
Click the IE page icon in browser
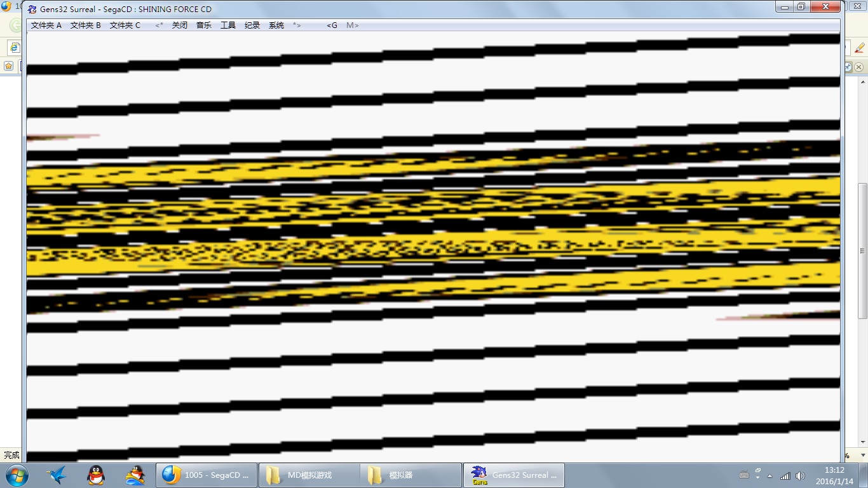tap(14, 48)
